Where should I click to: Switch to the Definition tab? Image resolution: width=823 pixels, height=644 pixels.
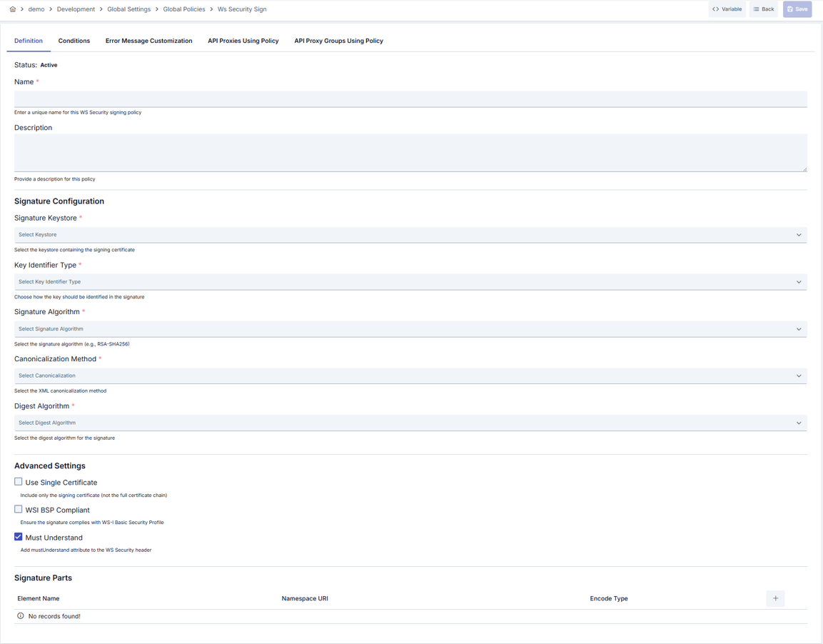point(29,41)
